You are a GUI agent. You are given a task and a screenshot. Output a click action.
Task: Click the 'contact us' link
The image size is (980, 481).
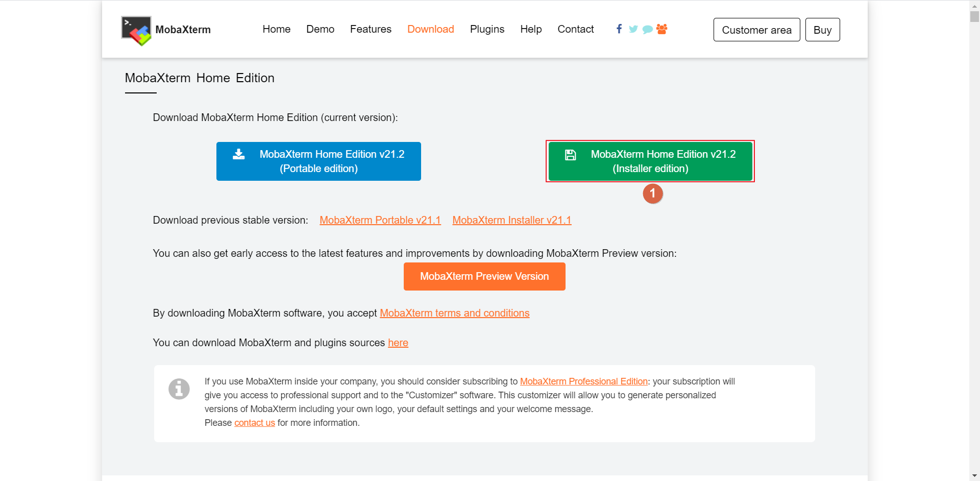[255, 423]
